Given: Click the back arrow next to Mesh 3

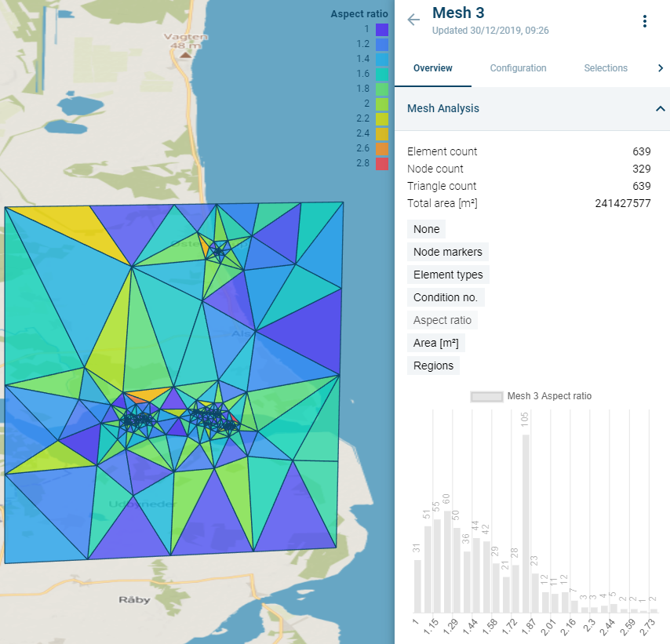Looking at the screenshot, I should [x=413, y=20].
